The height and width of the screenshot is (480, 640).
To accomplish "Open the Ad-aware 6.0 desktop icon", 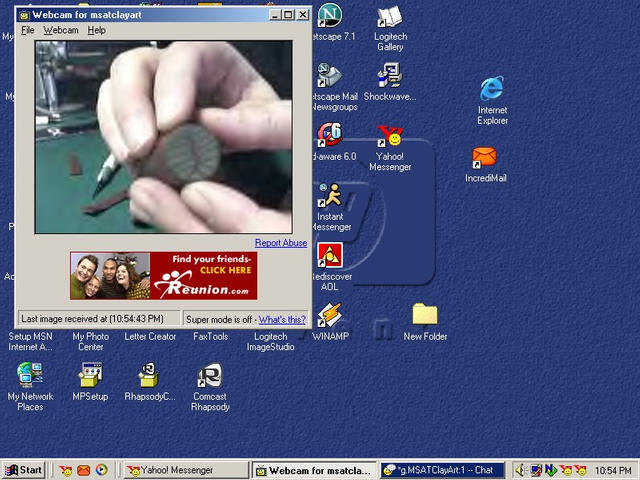I will click(330, 135).
